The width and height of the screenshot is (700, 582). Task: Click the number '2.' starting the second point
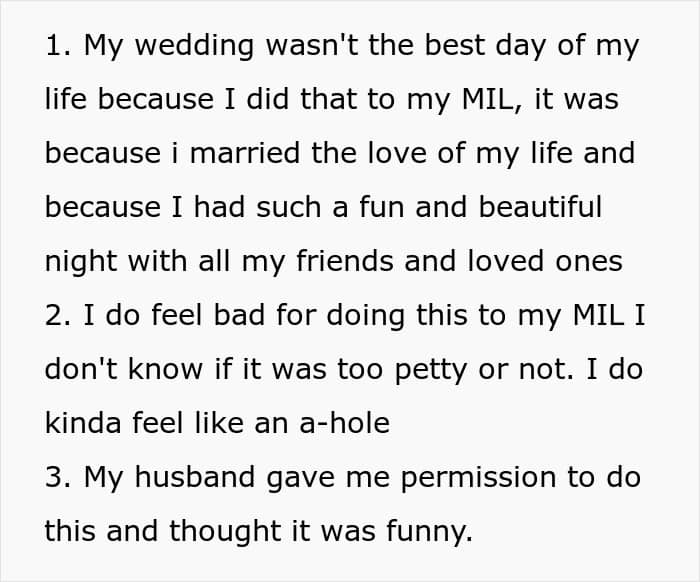point(58,315)
